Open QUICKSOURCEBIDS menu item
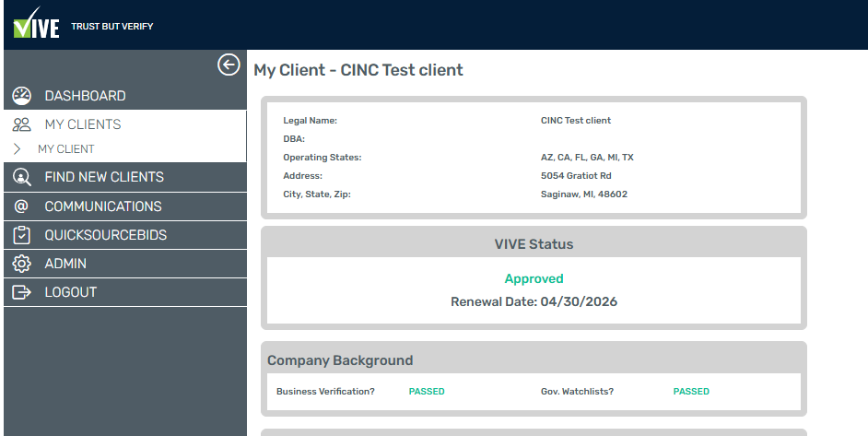Viewport: 868px width, 436px height. (x=125, y=235)
